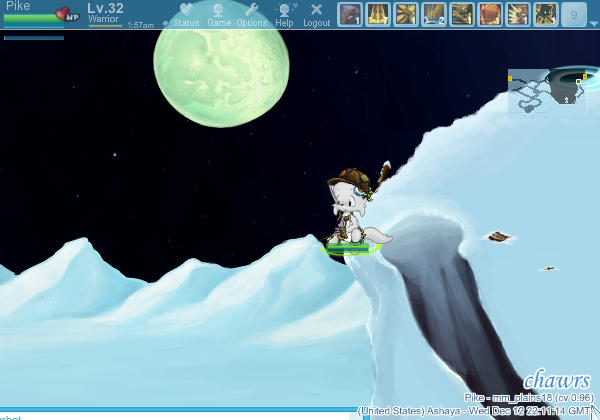The height and width of the screenshot is (420, 600).
Task: Trigger the sixth skill slot icon
Action: pos(490,14)
